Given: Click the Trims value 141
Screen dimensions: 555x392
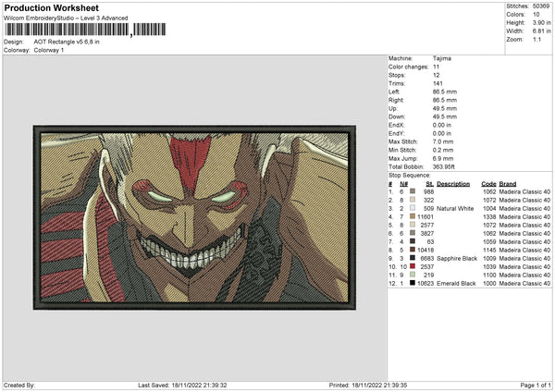Looking at the screenshot, I should click(x=438, y=83).
